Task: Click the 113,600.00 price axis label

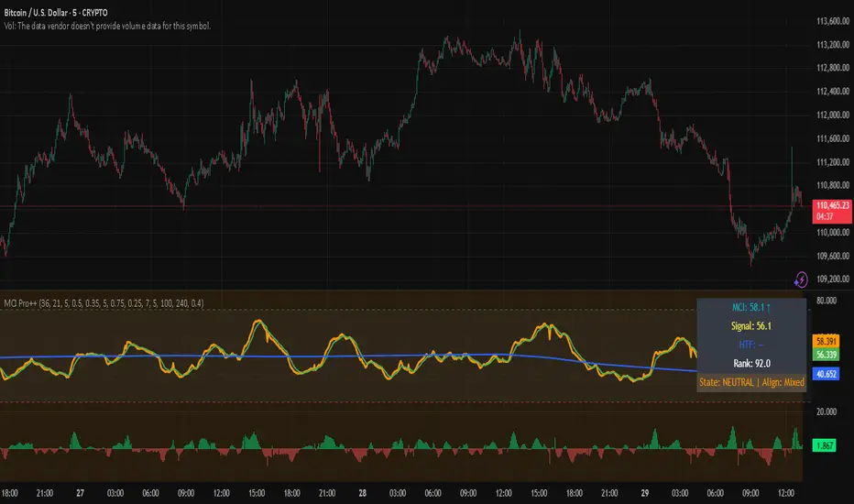Action: coord(829,20)
